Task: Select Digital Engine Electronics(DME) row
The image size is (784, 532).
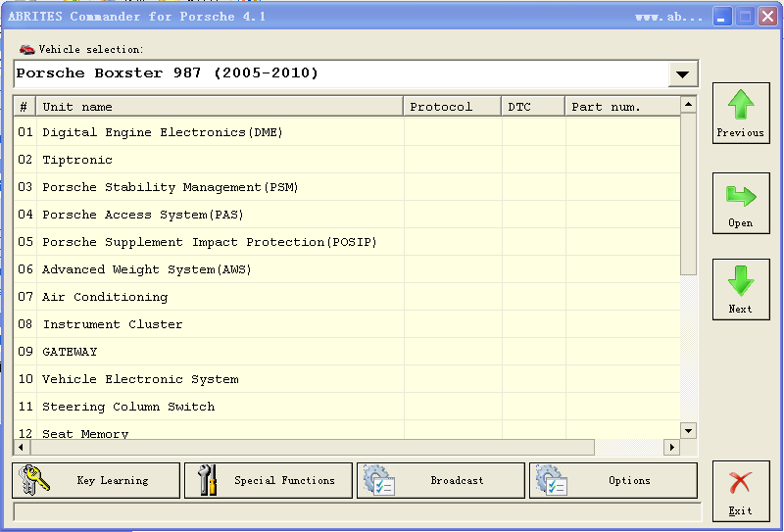Action: point(347,132)
